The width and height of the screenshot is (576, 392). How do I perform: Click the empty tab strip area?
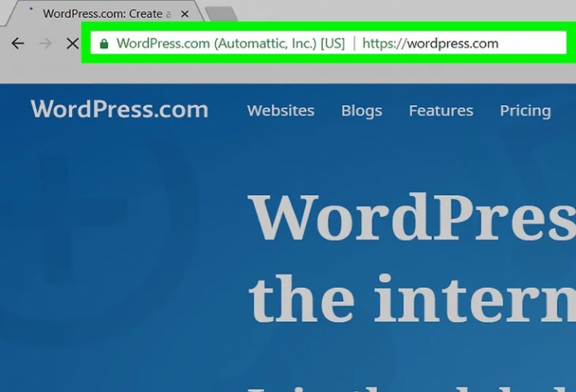tap(397, 12)
